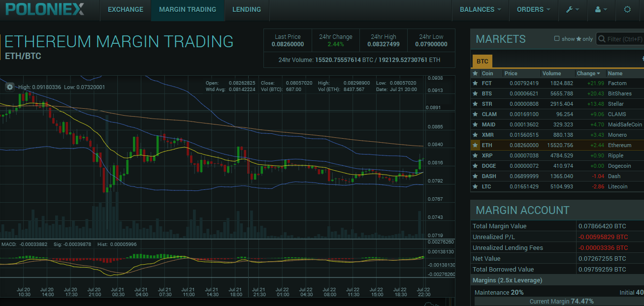The image size is (644, 306).
Task: Sort markets by star column header
Action: pos(475,73)
